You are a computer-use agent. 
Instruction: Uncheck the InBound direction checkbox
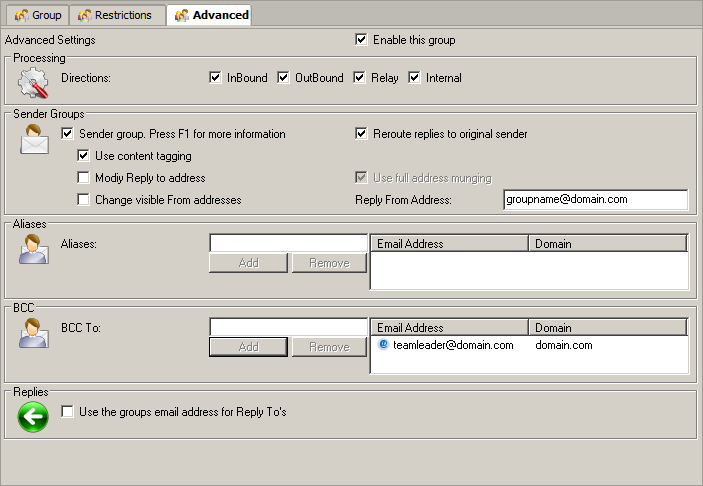(215, 78)
